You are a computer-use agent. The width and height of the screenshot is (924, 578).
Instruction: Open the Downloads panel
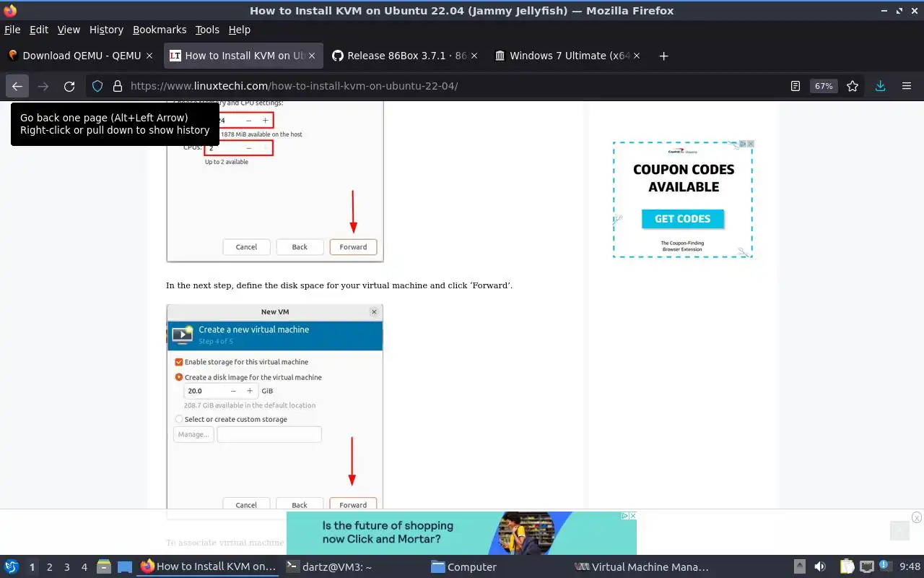(880, 86)
